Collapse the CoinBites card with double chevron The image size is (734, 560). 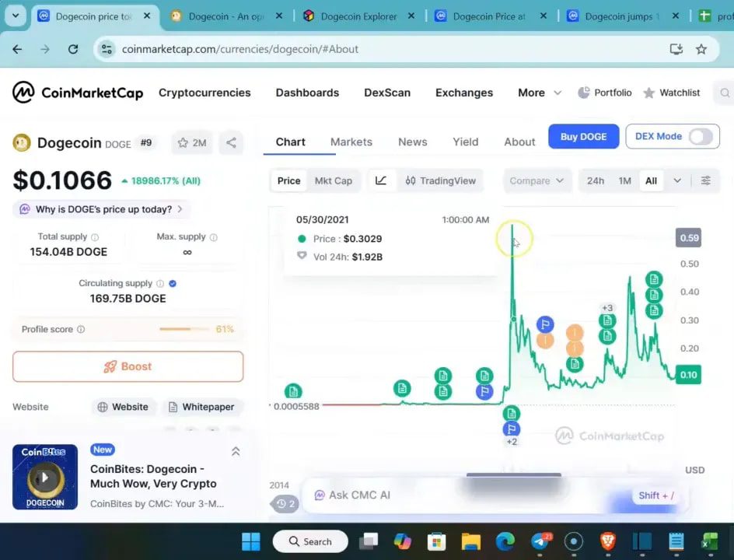(236, 451)
